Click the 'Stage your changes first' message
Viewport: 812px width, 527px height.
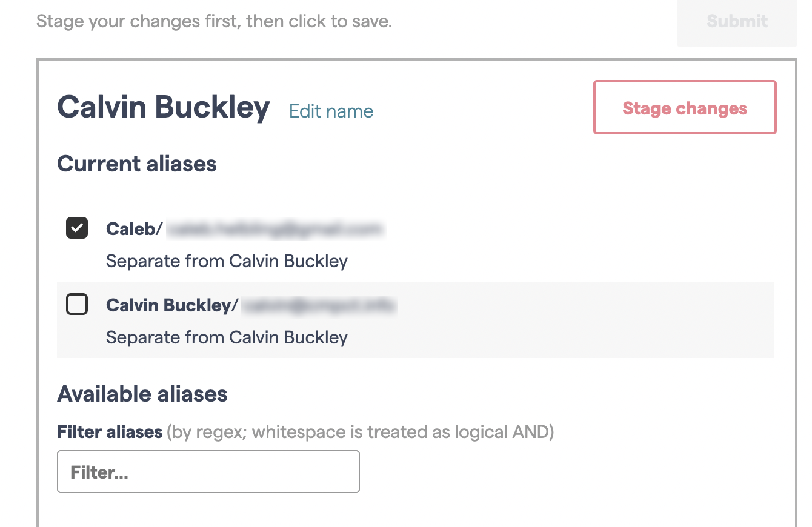point(214,21)
